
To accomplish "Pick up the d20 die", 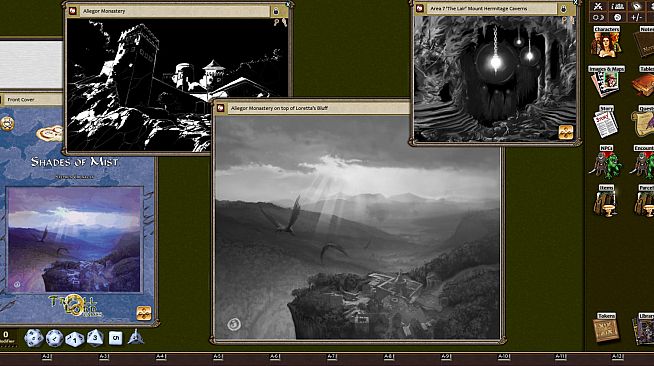I will [x=33, y=338].
